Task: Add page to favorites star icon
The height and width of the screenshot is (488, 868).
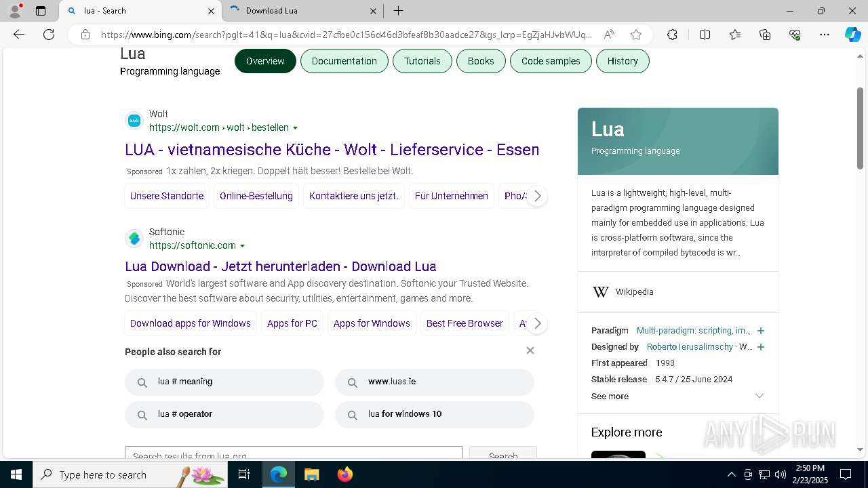Action: point(635,35)
